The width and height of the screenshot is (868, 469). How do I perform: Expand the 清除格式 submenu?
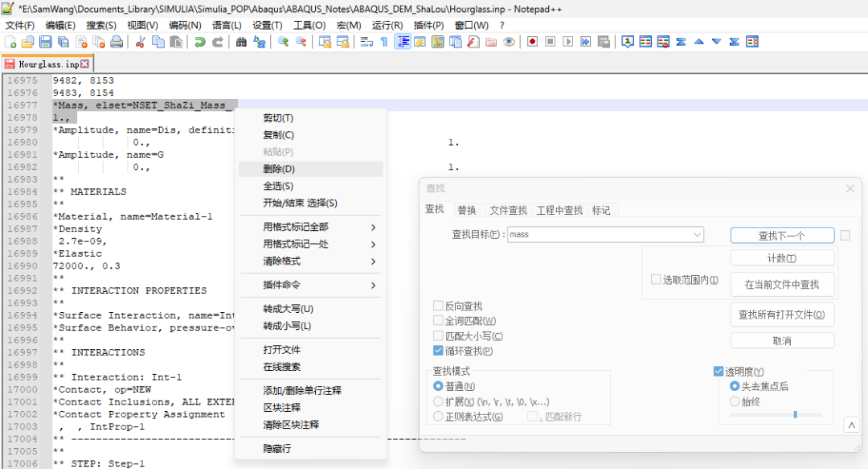[x=312, y=261]
